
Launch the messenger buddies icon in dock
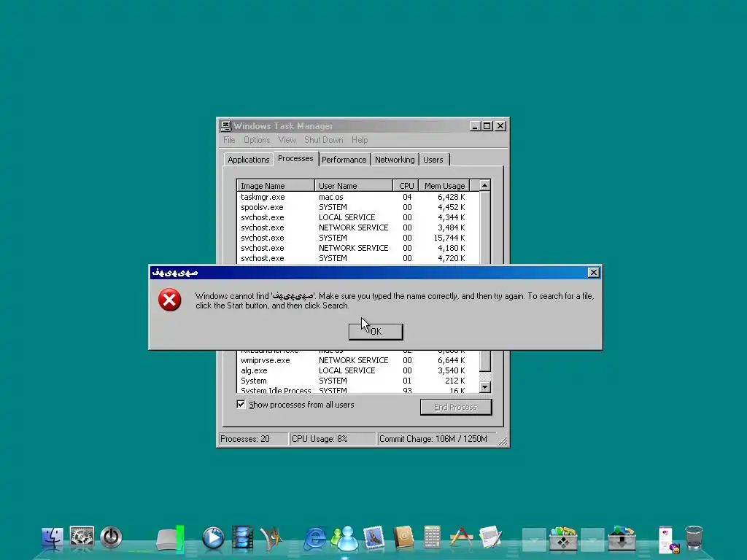coord(344,538)
